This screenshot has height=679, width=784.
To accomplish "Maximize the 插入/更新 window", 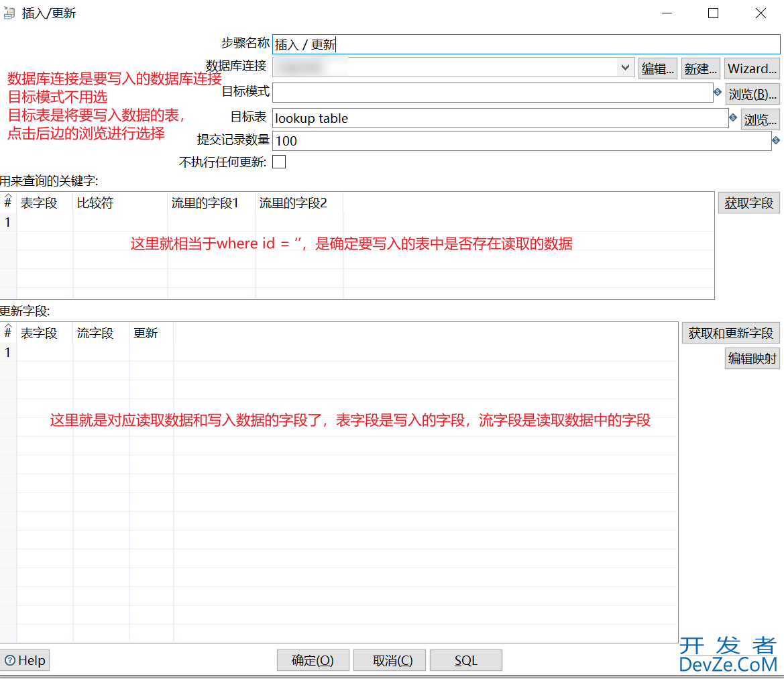I will 714,13.
